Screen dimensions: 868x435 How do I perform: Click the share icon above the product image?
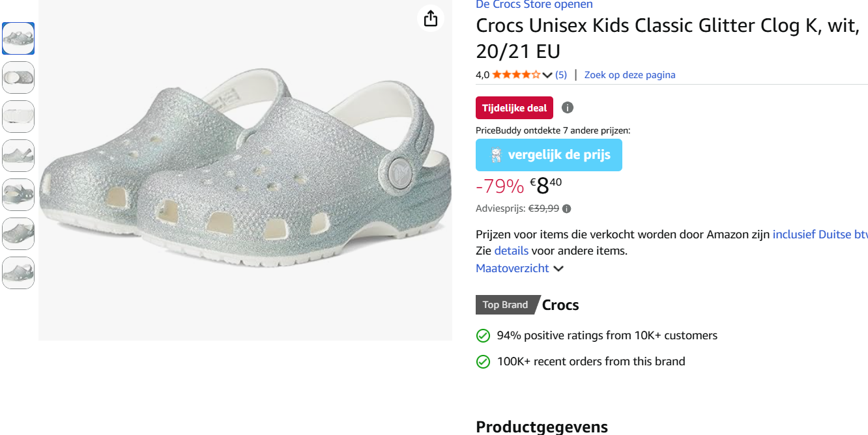pos(429,19)
